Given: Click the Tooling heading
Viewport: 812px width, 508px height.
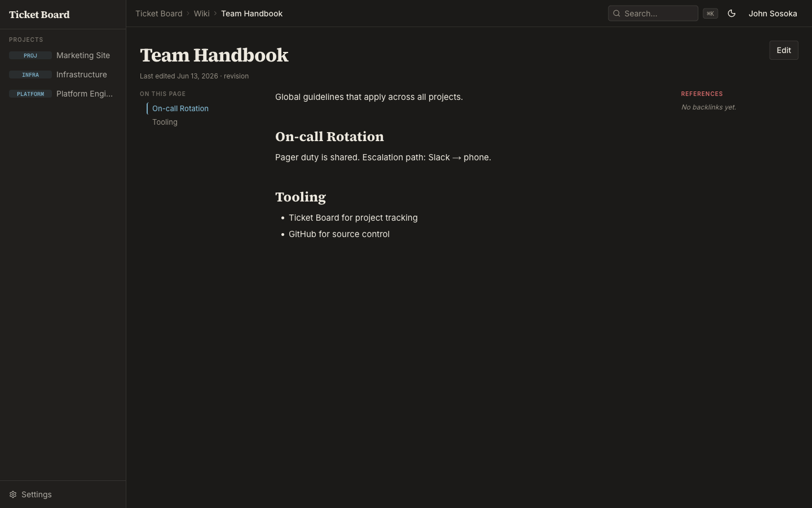Looking at the screenshot, I should (301, 197).
